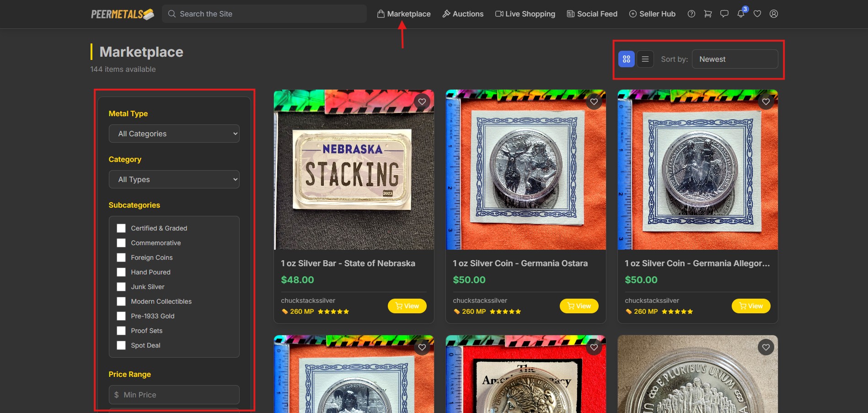Open the shopping cart icon in header
868x413 pixels.
(708, 14)
